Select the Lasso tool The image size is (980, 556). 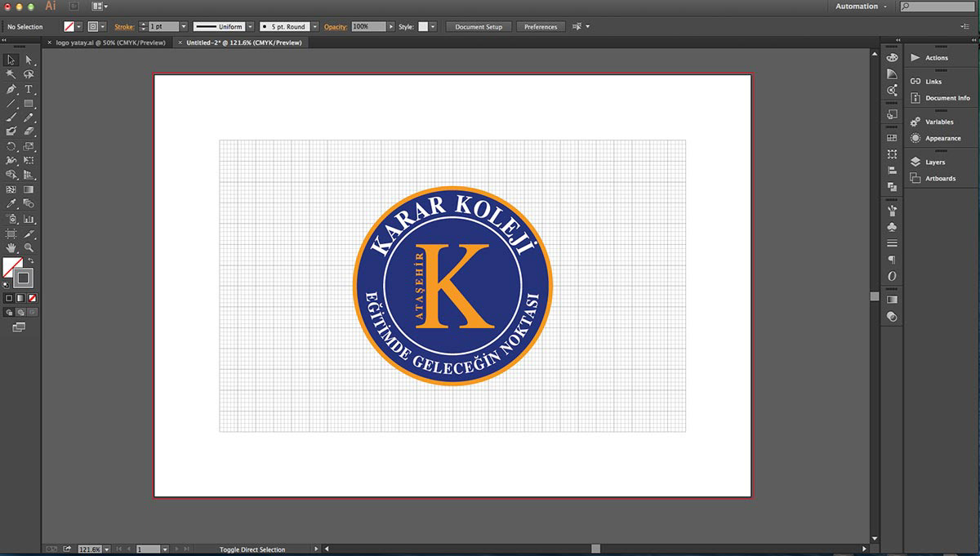click(29, 74)
